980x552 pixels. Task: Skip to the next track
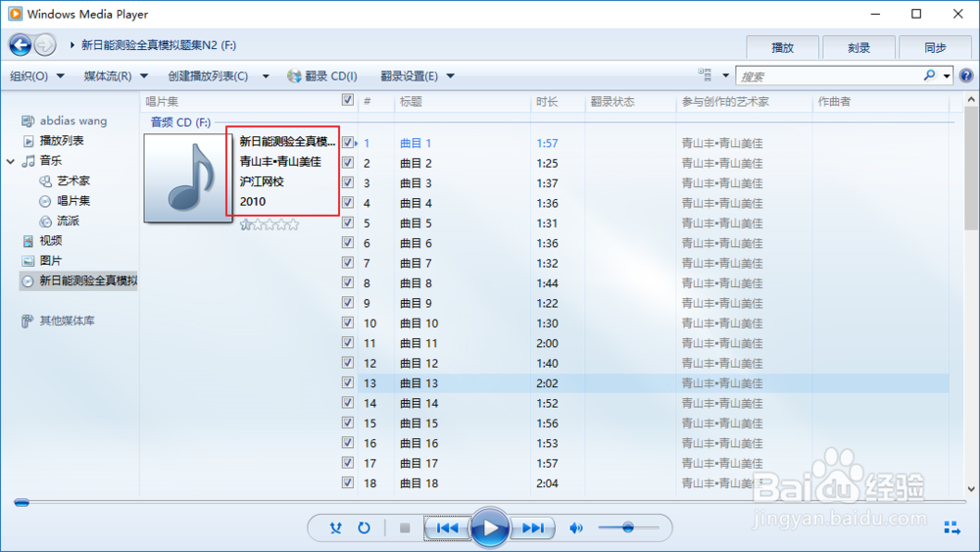[x=532, y=528]
